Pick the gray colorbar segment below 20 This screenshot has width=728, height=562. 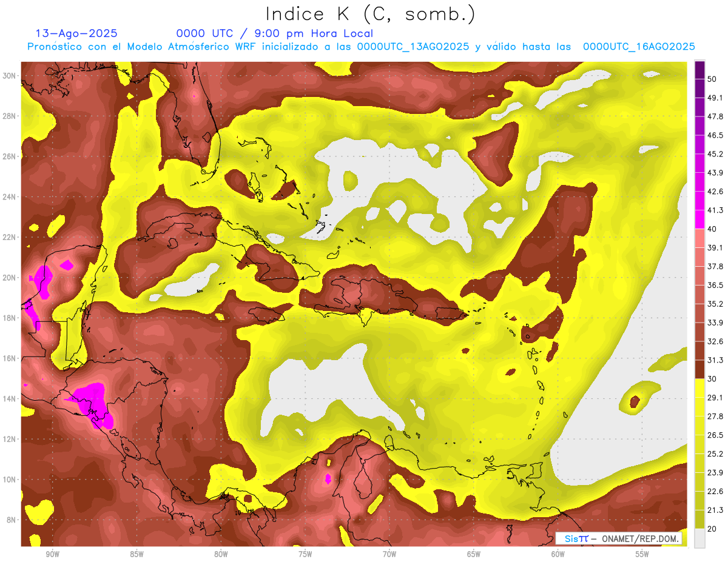[x=699, y=538]
